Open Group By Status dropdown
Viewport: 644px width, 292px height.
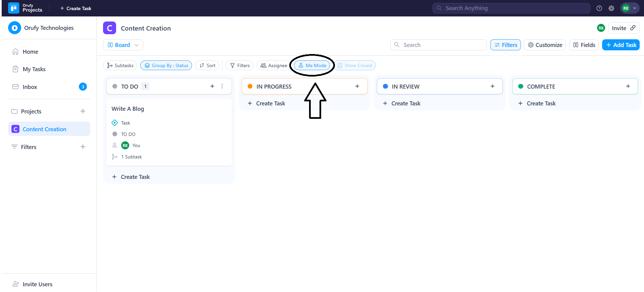pos(166,65)
